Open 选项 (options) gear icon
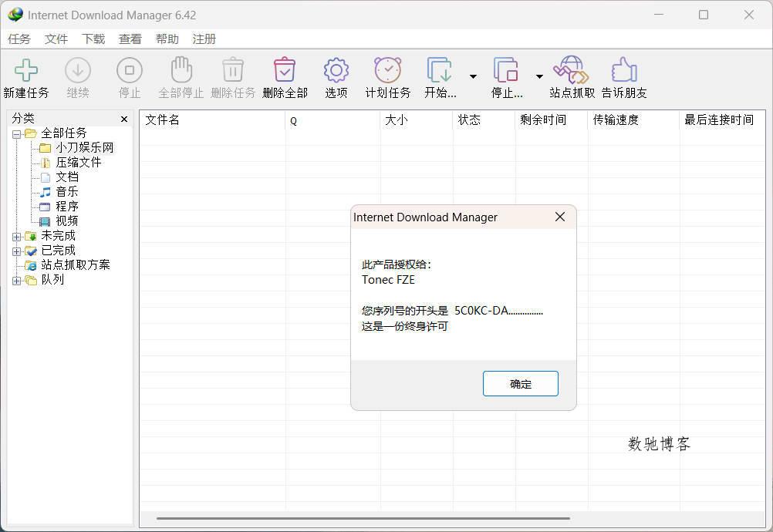 pos(336,70)
